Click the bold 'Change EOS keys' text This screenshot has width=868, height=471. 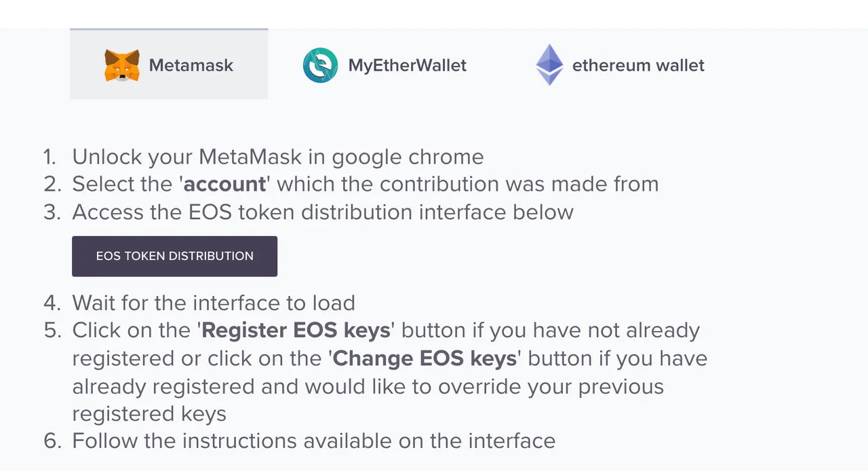[426, 358]
